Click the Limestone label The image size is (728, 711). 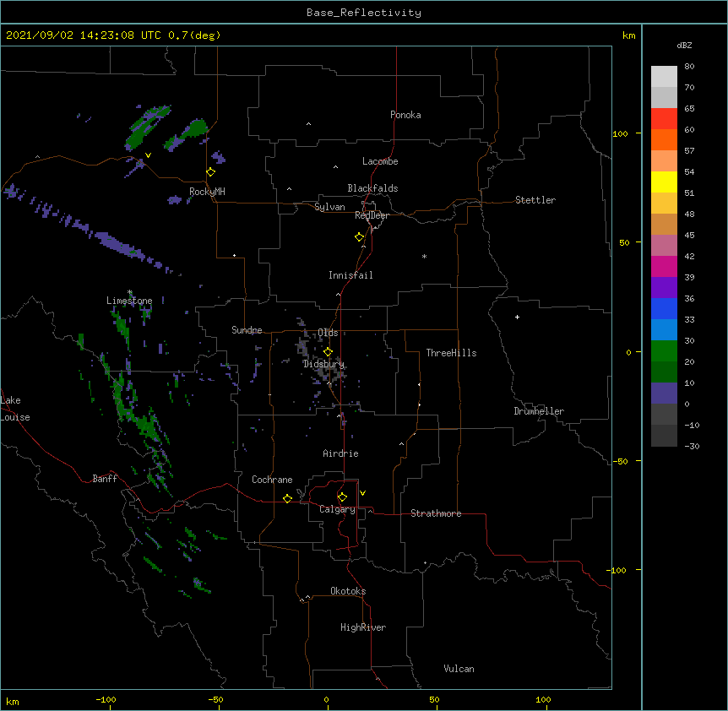coord(129,301)
